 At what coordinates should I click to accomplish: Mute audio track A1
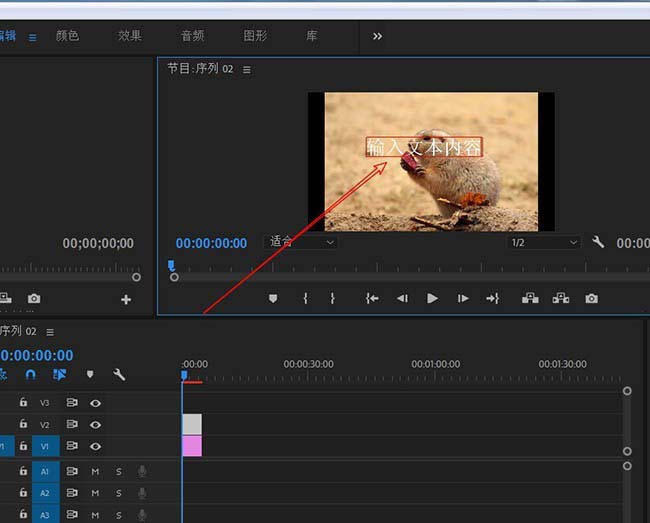(x=96, y=471)
